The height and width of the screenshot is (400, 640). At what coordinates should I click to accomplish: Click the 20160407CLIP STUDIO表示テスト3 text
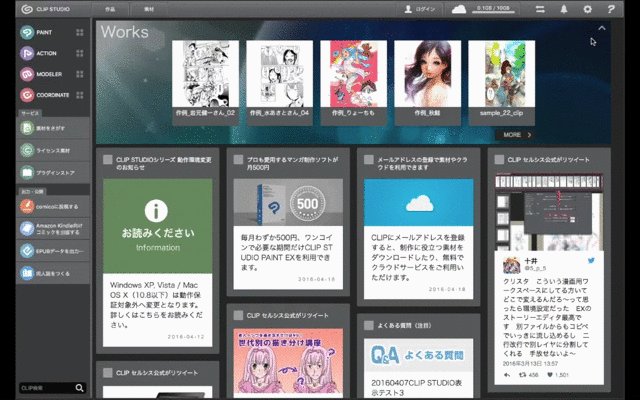(x=417, y=388)
